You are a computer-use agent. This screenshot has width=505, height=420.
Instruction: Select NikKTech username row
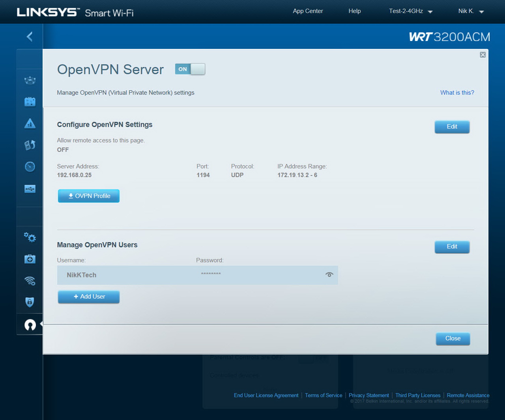(x=198, y=275)
